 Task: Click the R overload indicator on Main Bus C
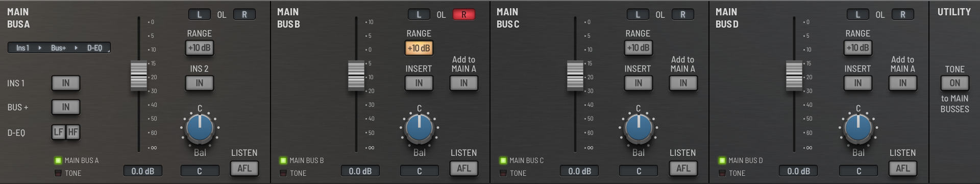(683, 14)
